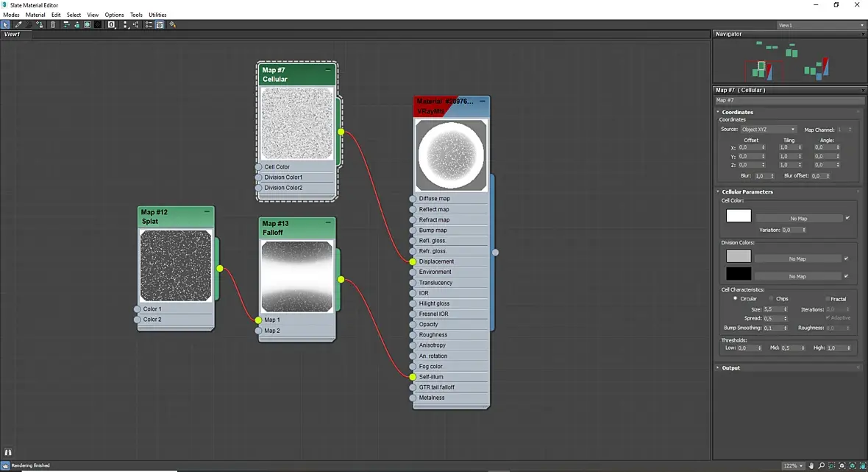Select the arrow Select tool in toolbar

(6, 24)
